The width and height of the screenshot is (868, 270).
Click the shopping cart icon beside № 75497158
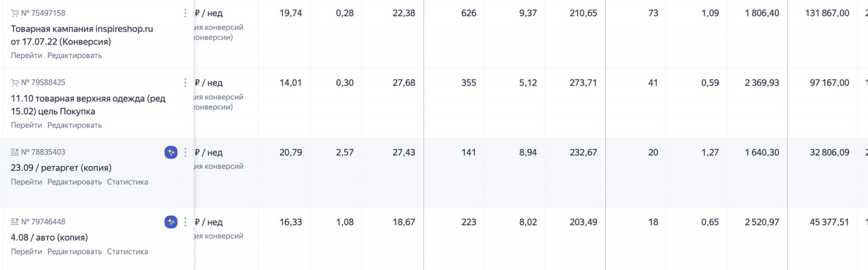15,13
